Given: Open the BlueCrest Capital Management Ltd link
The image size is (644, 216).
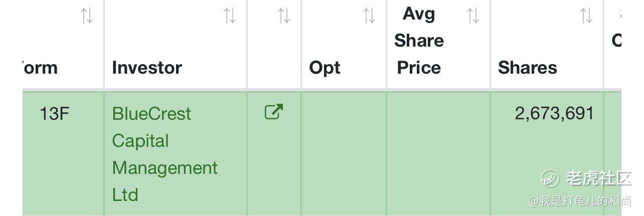Looking at the screenshot, I should tap(165, 154).
